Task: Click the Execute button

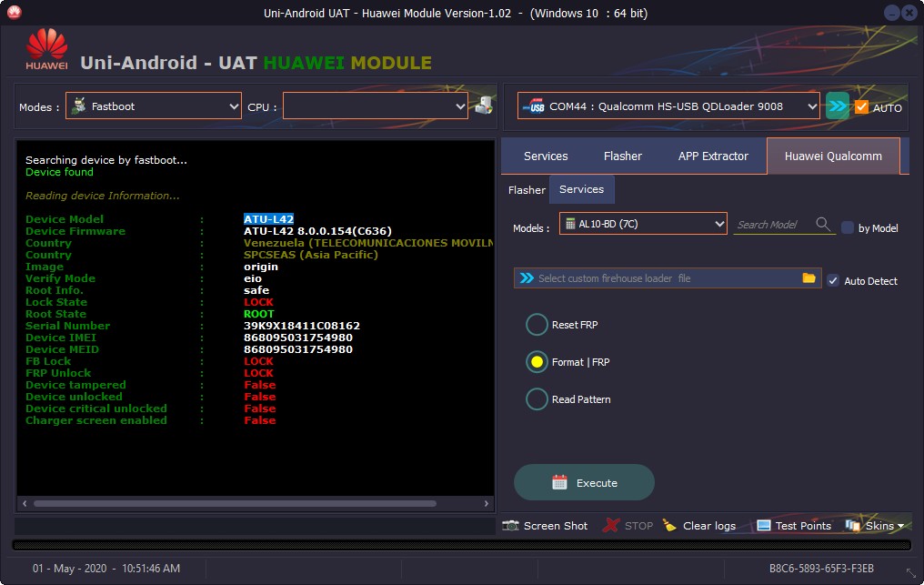Action: pyautogui.click(x=584, y=482)
